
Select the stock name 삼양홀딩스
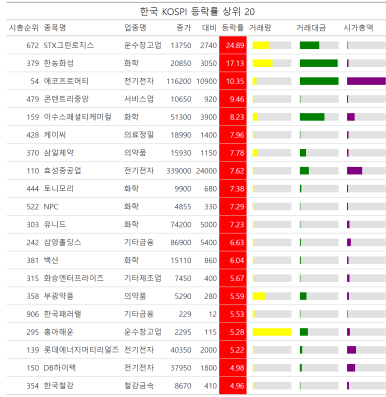(x=62, y=242)
